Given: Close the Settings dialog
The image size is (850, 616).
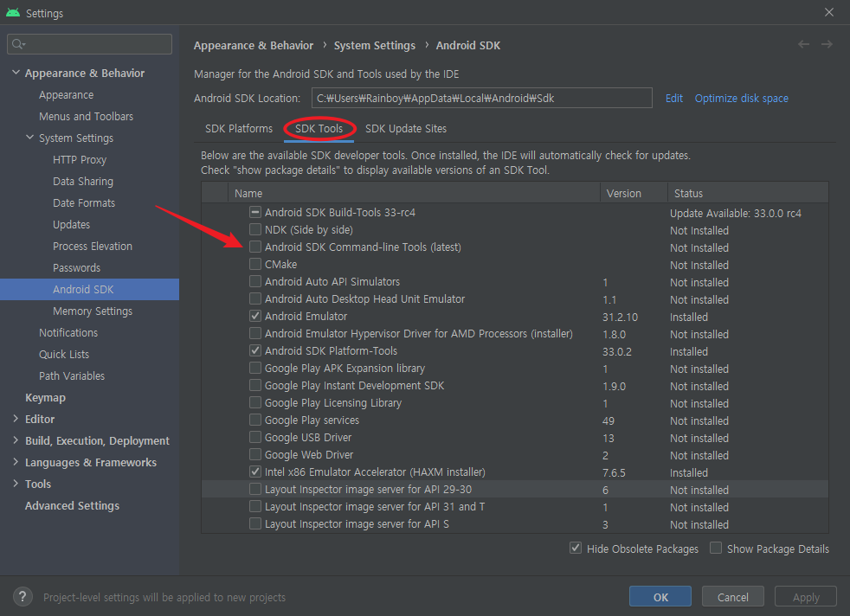Looking at the screenshot, I should (829, 12).
